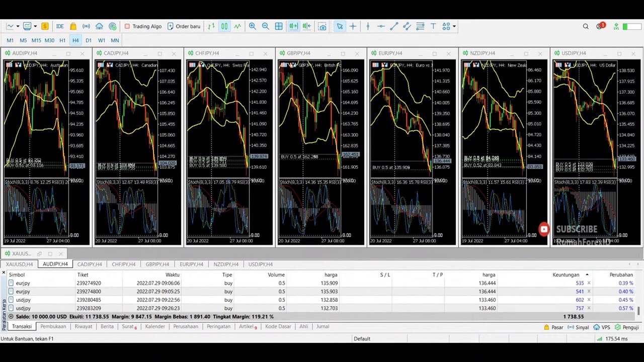
Task: Open the Signals broadcast icon
Action: tap(86, 26)
